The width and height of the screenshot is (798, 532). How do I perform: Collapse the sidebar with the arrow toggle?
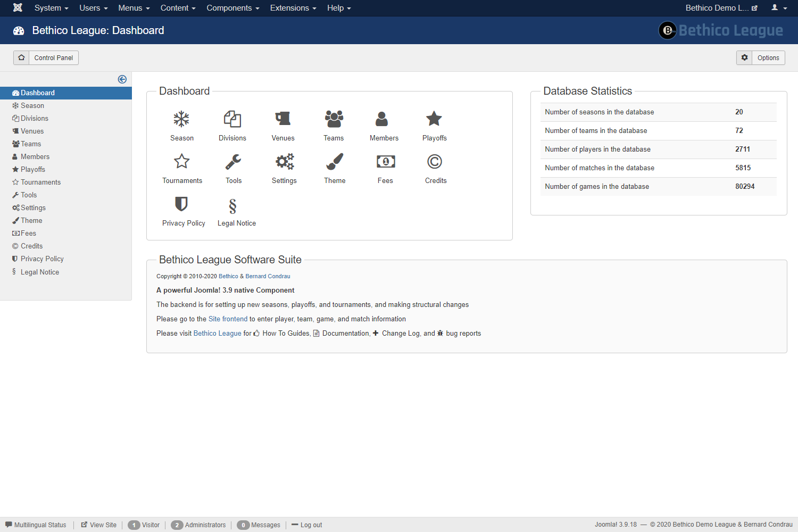tap(122, 79)
